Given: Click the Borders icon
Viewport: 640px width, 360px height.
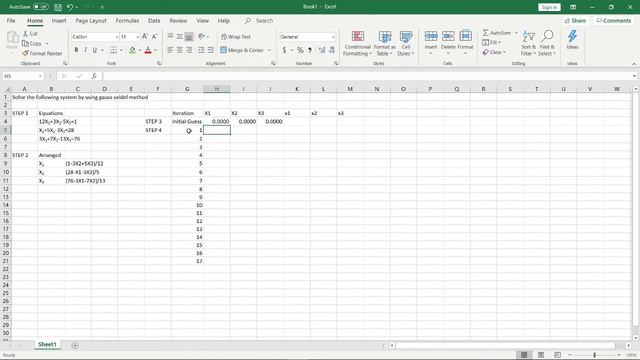Looking at the screenshot, I should click(x=113, y=50).
